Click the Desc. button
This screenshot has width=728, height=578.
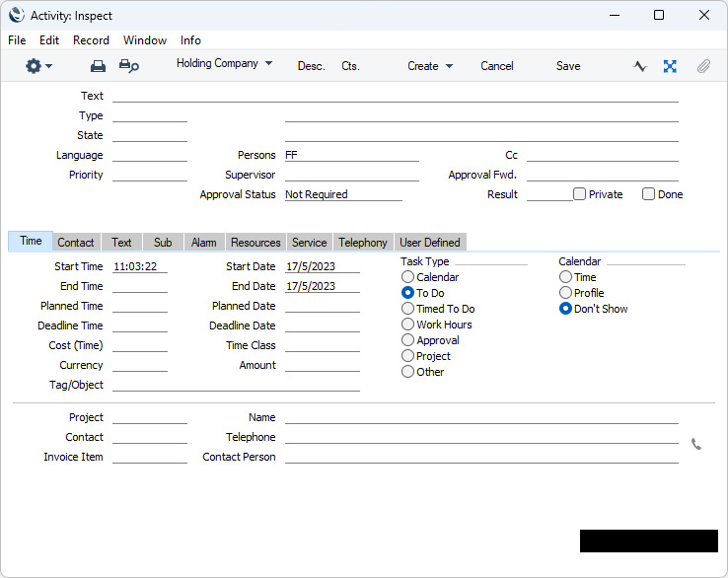[x=311, y=66]
